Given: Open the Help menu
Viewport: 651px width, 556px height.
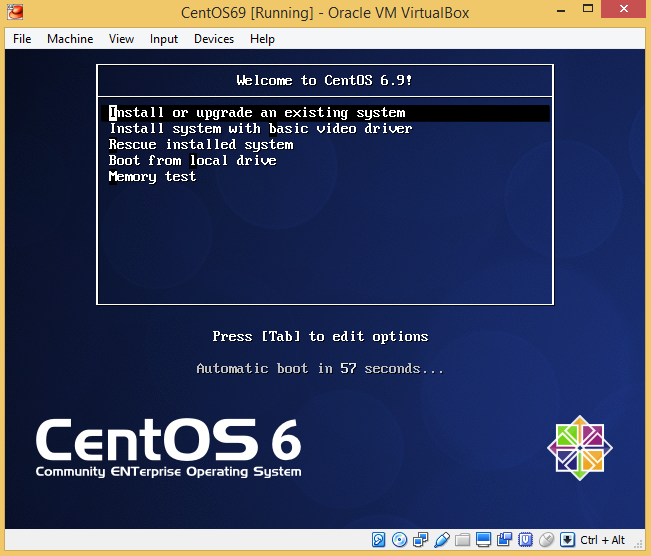Looking at the screenshot, I should point(262,39).
